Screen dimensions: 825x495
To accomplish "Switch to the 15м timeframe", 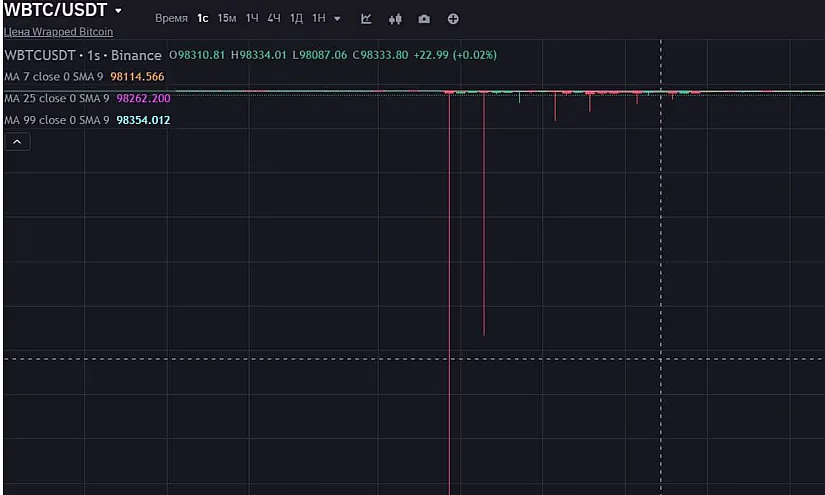I will coord(227,19).
